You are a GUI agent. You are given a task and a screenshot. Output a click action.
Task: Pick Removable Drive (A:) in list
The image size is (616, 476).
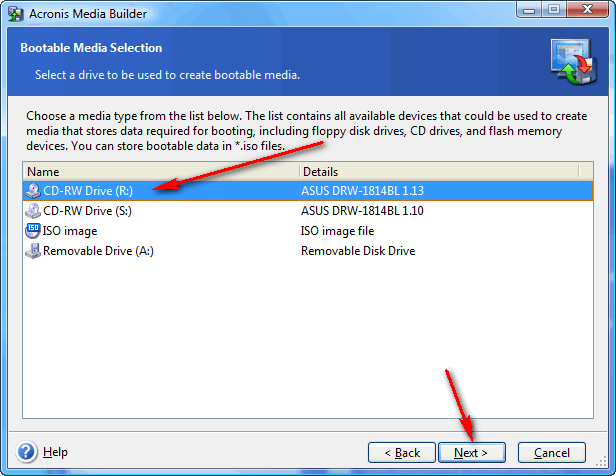(x=308, y=251)
